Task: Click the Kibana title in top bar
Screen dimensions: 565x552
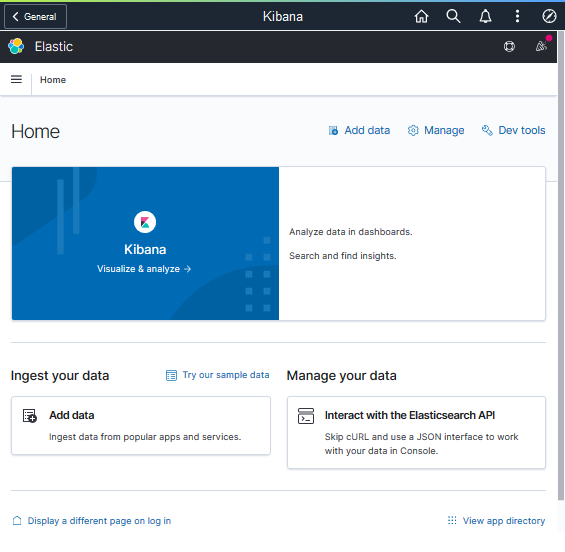Action: click(x=283, y=17)
